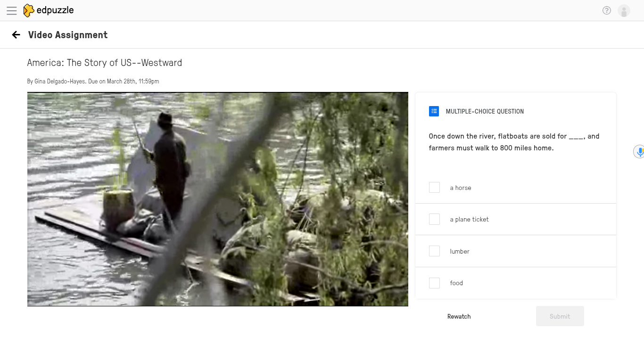Check the "food" answer box

point(434,283)
